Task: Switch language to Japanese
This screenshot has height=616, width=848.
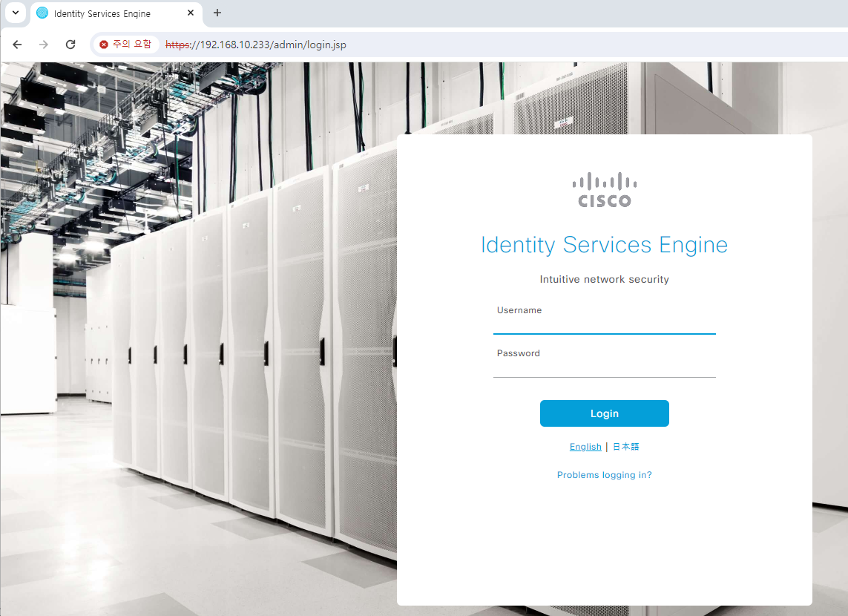Action: pyautogui.click(x=625, y=447)
